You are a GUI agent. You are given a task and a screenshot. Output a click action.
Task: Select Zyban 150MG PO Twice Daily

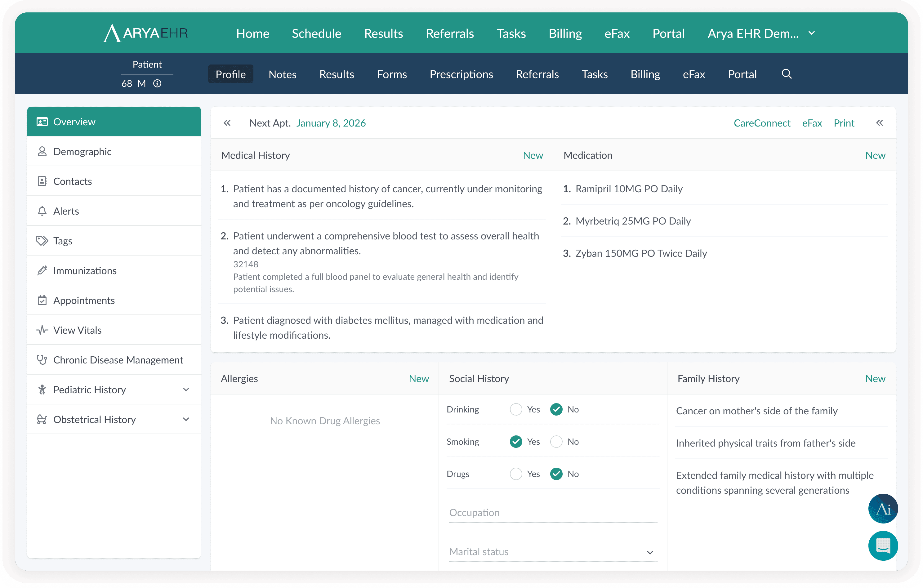click(x=641, y=253)
